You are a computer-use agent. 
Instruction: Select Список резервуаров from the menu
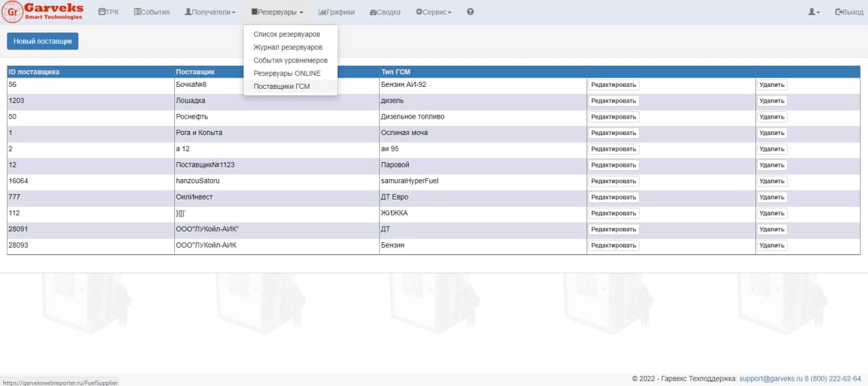coord(286,34)
